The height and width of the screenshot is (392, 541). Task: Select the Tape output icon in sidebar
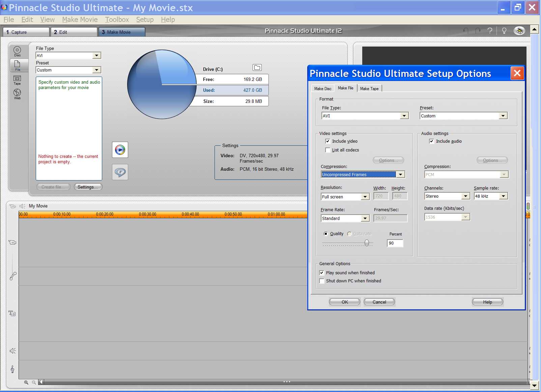[17, 80]
